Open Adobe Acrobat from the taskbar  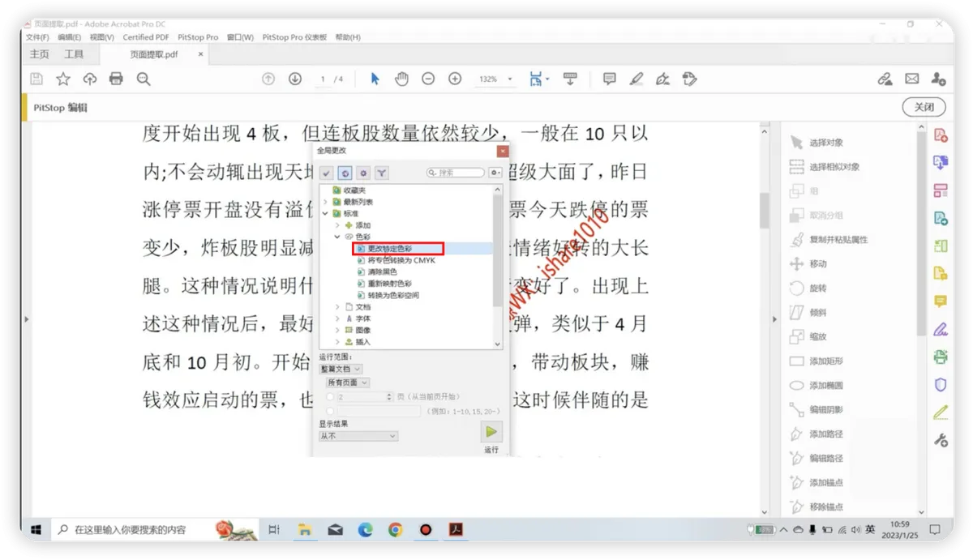[x=456, y=530]
